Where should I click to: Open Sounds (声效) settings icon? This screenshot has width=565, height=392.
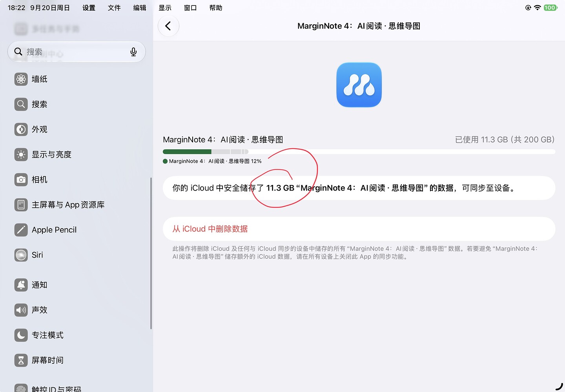tap(21, 310)
